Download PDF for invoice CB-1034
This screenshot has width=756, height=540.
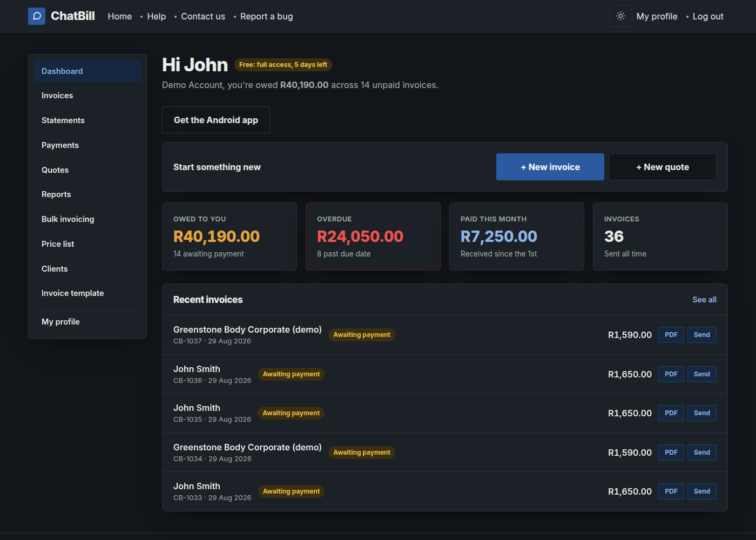click(671, 453)
